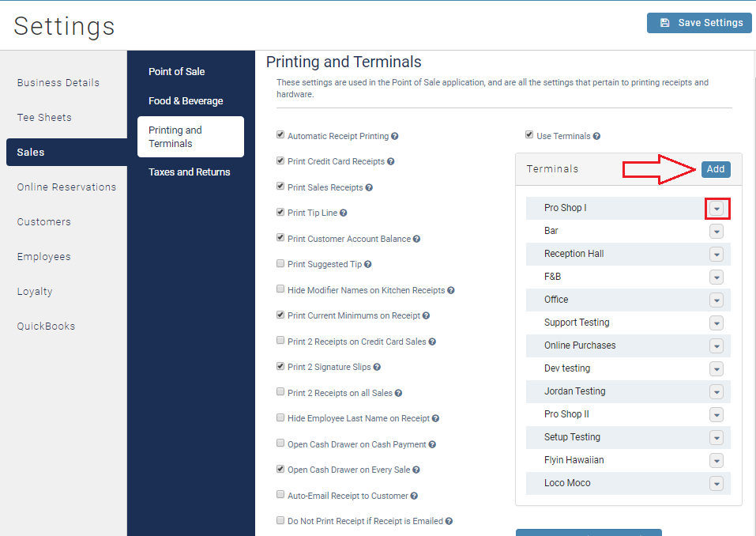Image resolution: width=756 pixels, height=536 pixels.
Task: Enable Auto-Email Receipt to Customer
Action: pos(280,495)
